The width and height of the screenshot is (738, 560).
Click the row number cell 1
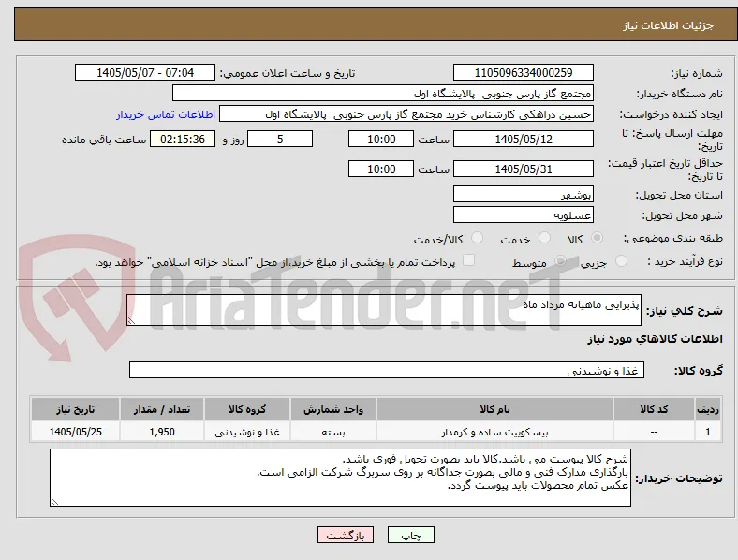(x=708, y=432)
